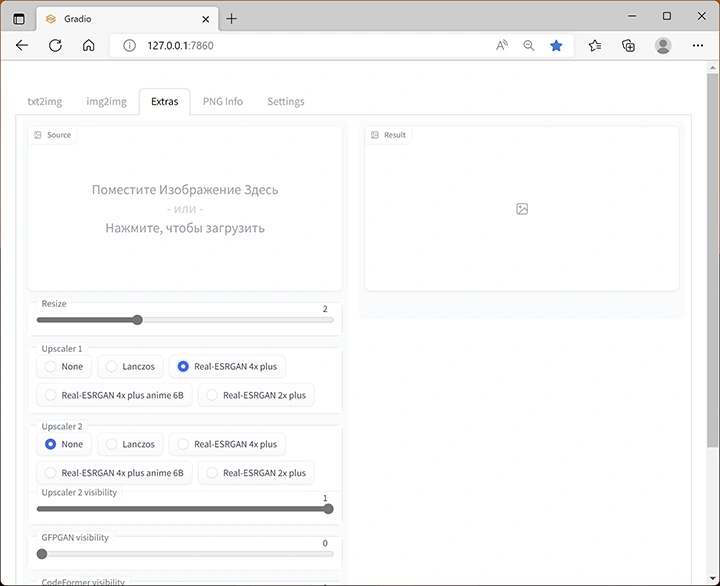720x586 pixels.
Task: Open the browser Settings and more menu
Action: click(x=698, y=45)
